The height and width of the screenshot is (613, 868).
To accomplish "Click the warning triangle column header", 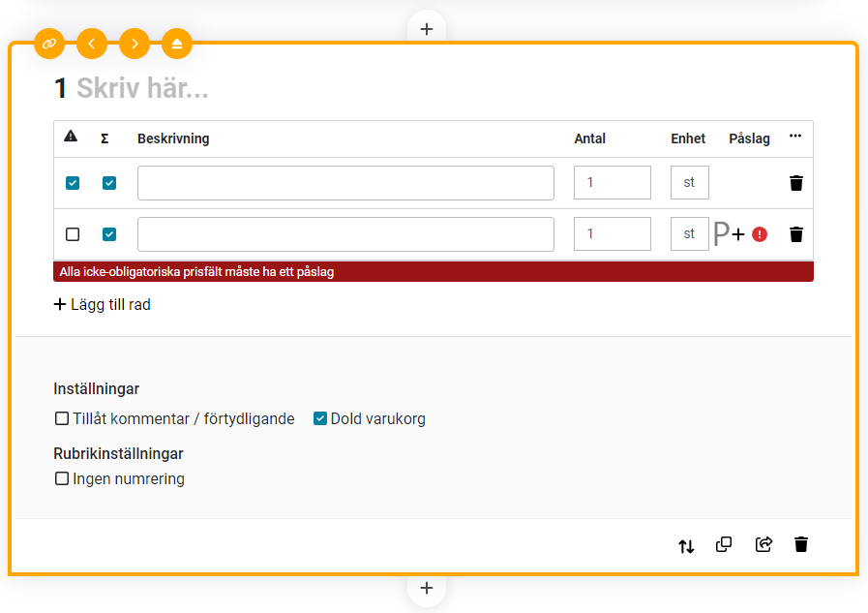I will point(71,137).
